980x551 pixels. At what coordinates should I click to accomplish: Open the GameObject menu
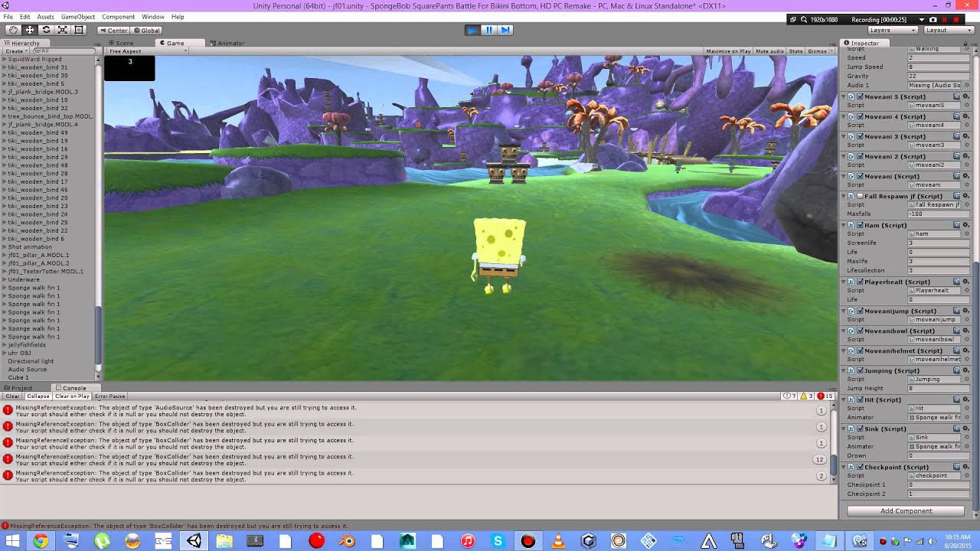pos(78,16)
